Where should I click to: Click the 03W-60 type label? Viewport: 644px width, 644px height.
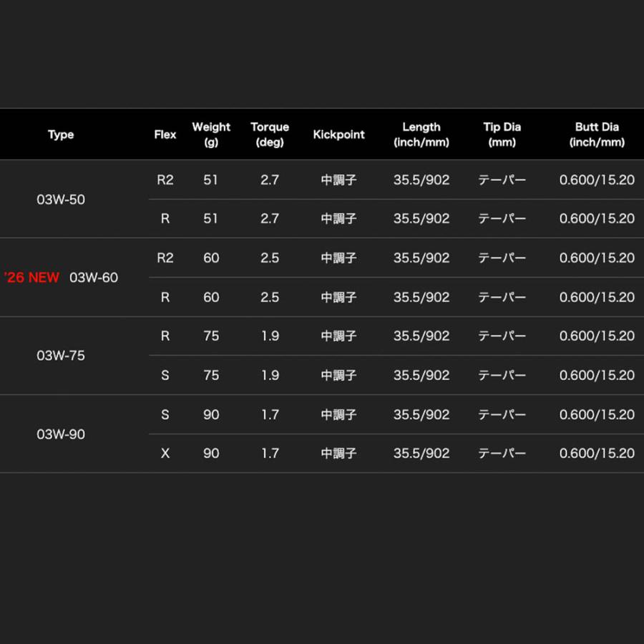[x=94, y=278]
